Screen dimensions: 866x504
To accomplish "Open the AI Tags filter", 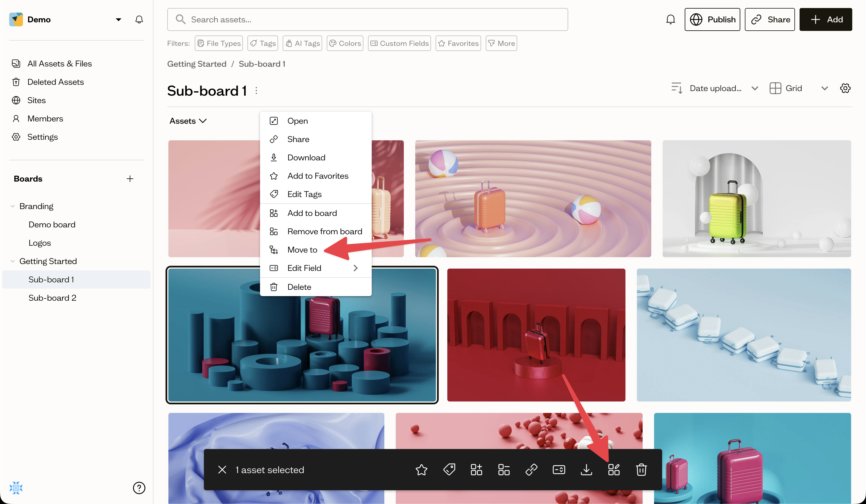I will point(302,43).
